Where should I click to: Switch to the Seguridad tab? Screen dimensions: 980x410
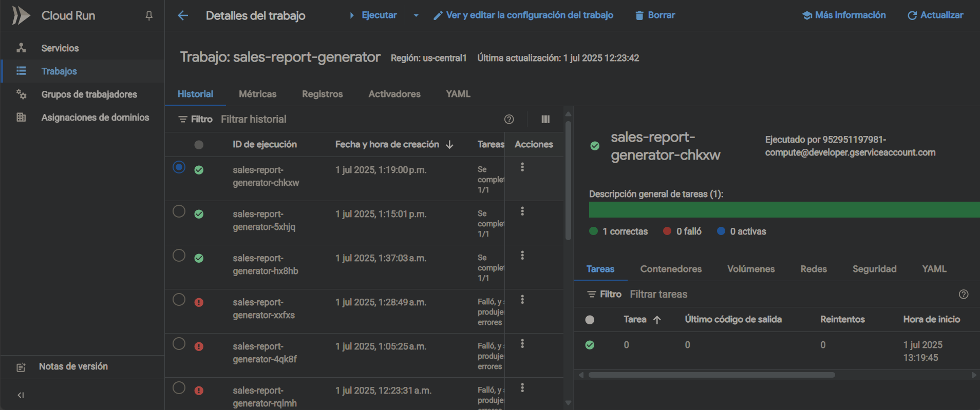[x=874, y=269]
